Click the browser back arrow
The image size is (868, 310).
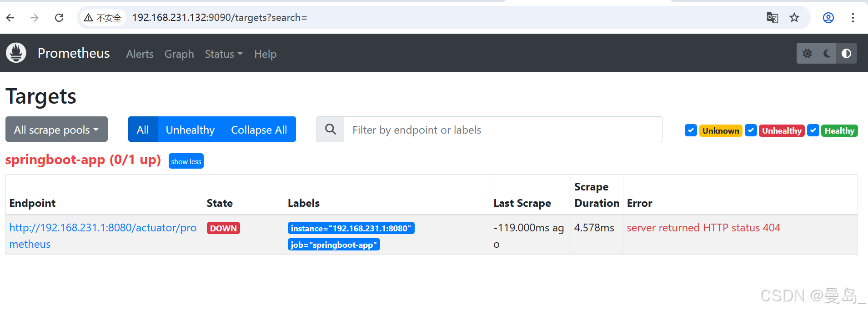[x=10, y=18]
